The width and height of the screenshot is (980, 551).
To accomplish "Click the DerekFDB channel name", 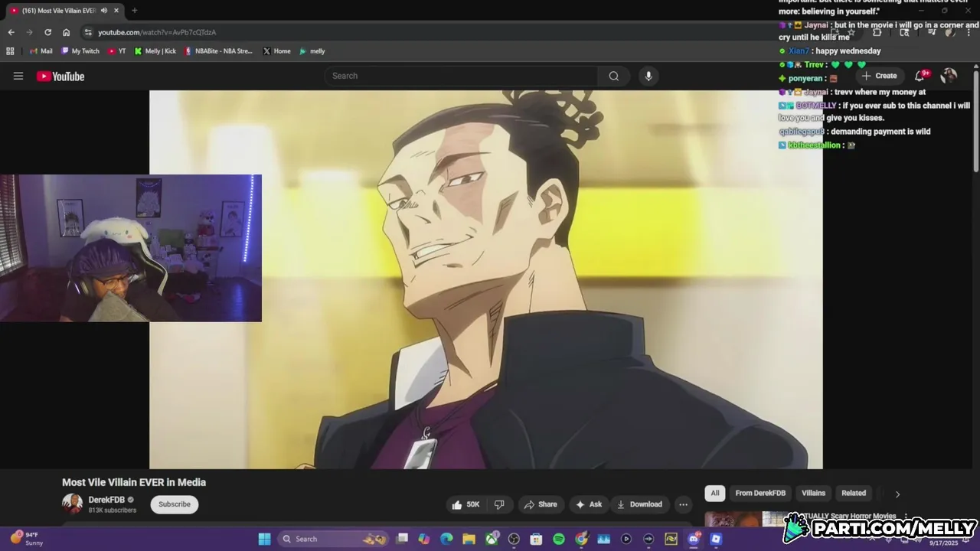I will coord(106,500).
